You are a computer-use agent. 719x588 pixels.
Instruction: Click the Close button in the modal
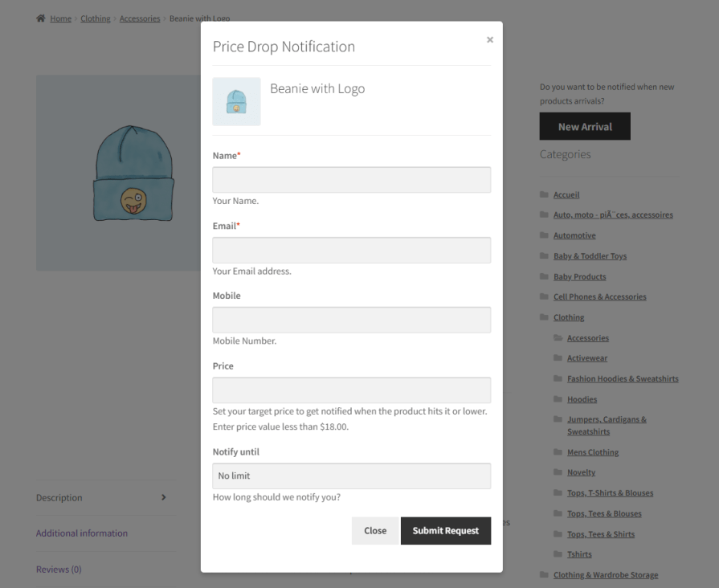375,530
